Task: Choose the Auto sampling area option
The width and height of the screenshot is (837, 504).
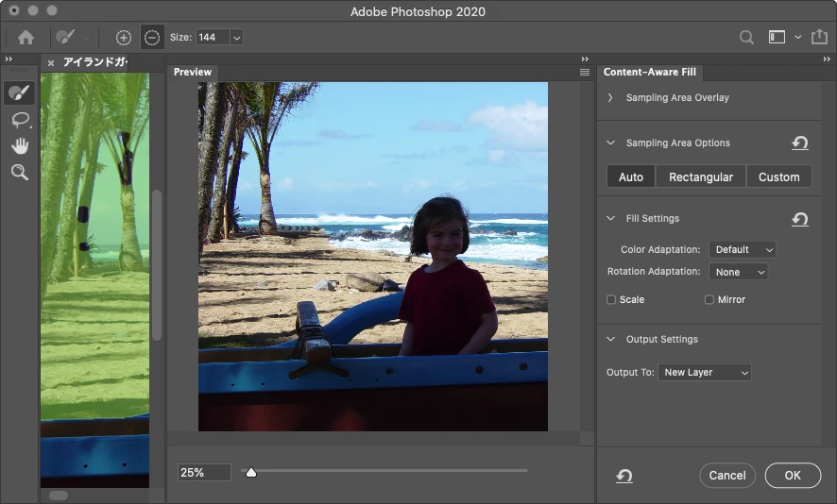Action: click(x=631, y=177)
